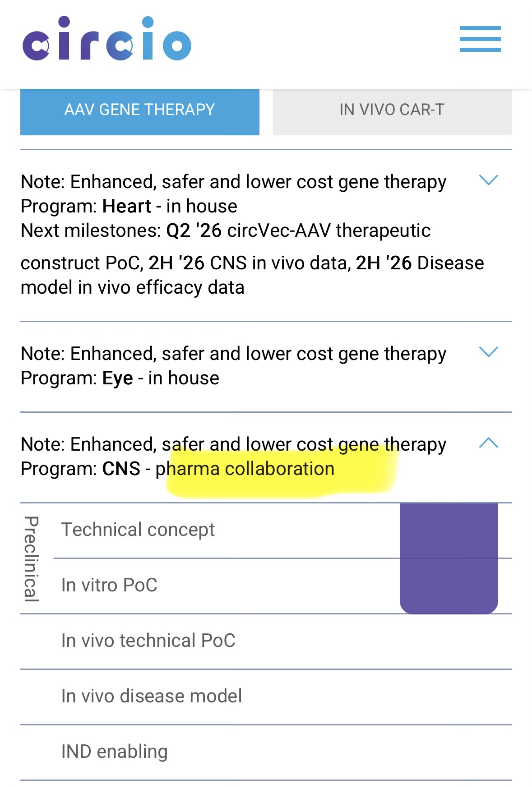
Task: Click the highlighted pharma collaboration text
Action: (245, 469)
